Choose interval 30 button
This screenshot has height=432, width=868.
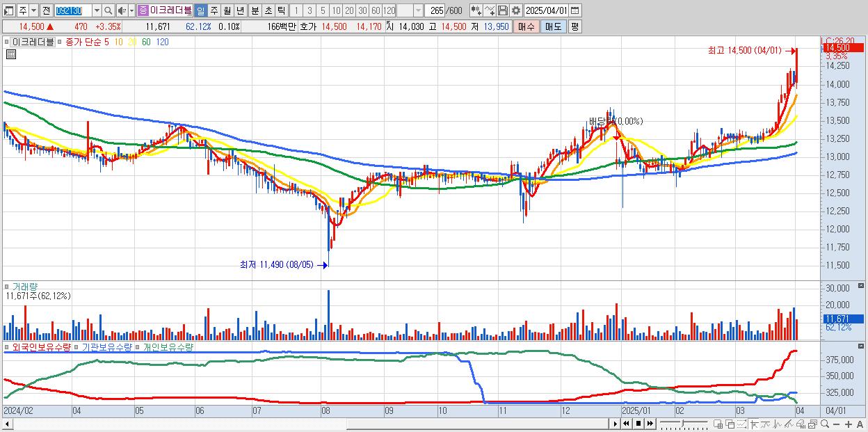[362, 10]
